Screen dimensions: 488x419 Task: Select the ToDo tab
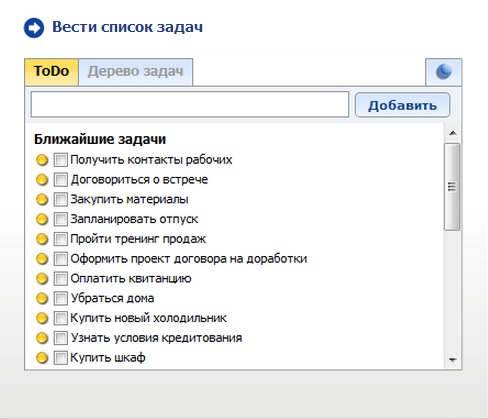pos(52,72)
